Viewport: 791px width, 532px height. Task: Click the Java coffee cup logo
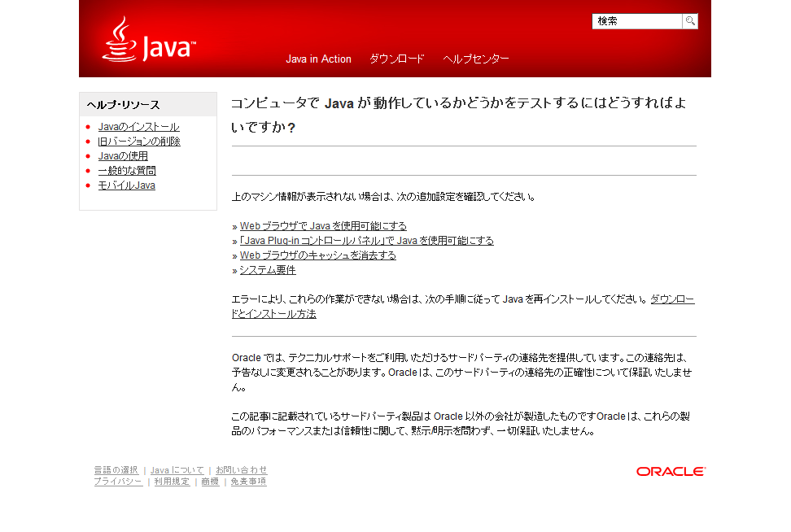click(x=147, y=41)
